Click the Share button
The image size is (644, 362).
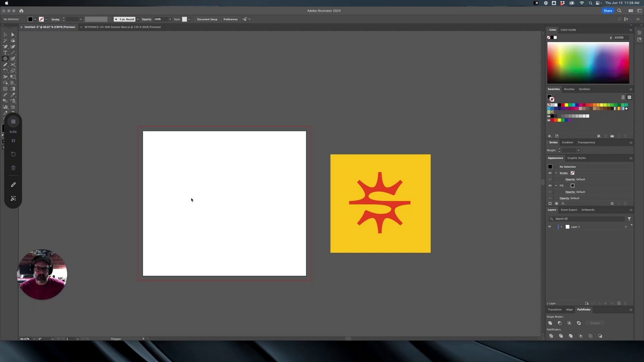(608, 11)
